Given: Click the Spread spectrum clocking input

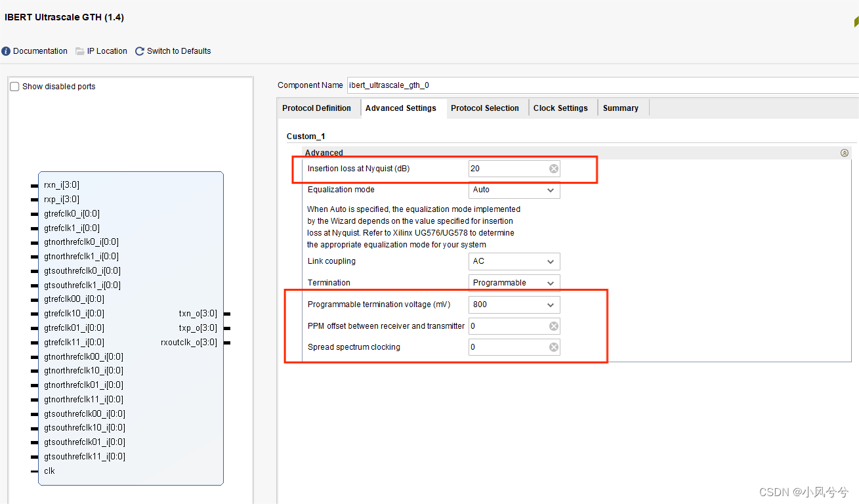Looking at the screenshot, I should (x=514, y=347).
